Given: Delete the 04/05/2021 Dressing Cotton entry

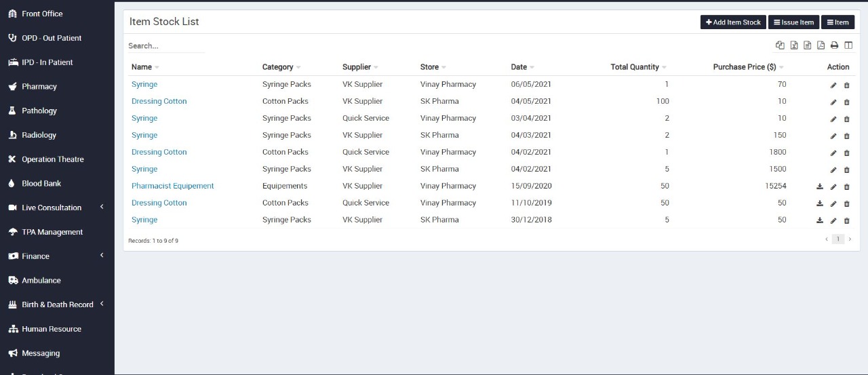Looking at the screenshot, I should [846, 102].
